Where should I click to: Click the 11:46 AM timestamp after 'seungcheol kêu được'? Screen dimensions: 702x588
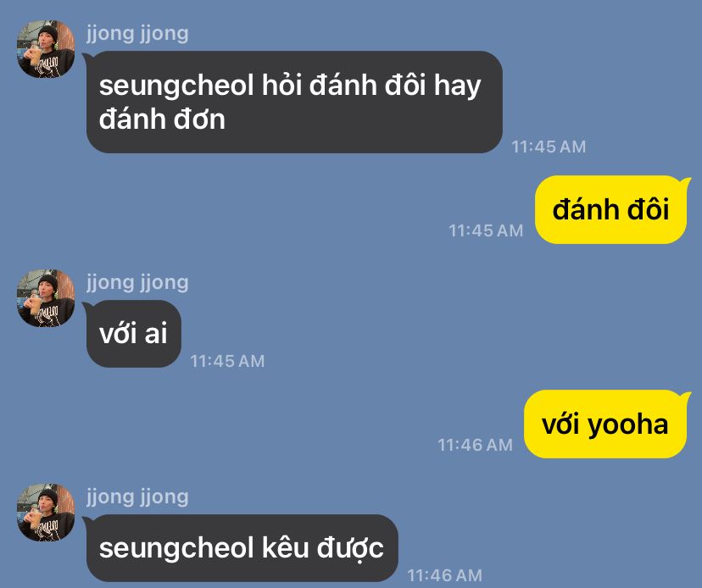444,575
